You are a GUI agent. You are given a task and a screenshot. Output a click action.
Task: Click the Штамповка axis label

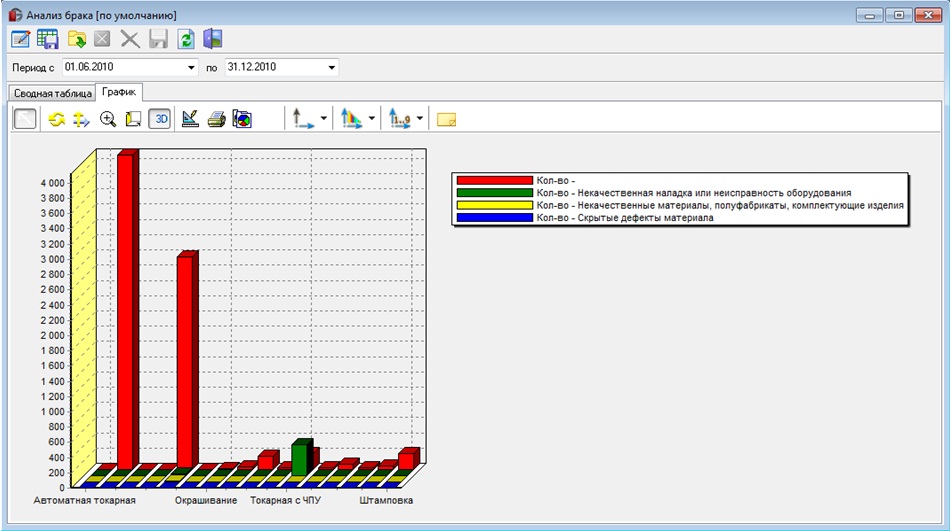(386, 501)
